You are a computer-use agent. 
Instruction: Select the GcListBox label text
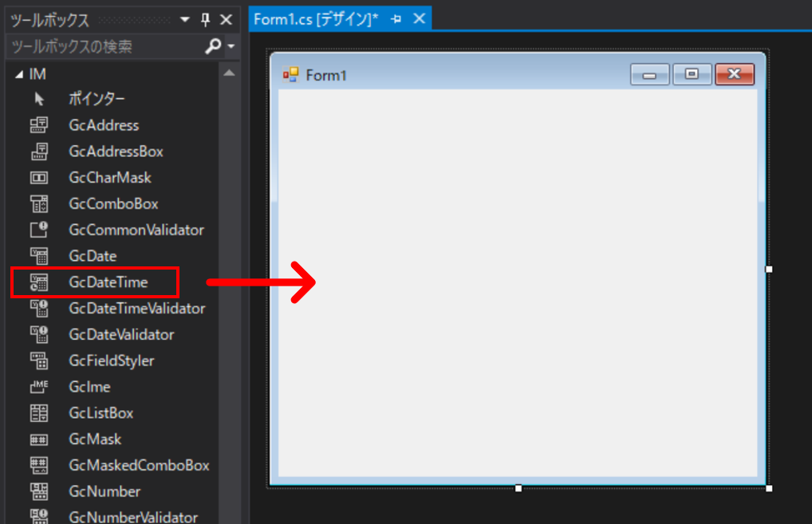(101, 412)
